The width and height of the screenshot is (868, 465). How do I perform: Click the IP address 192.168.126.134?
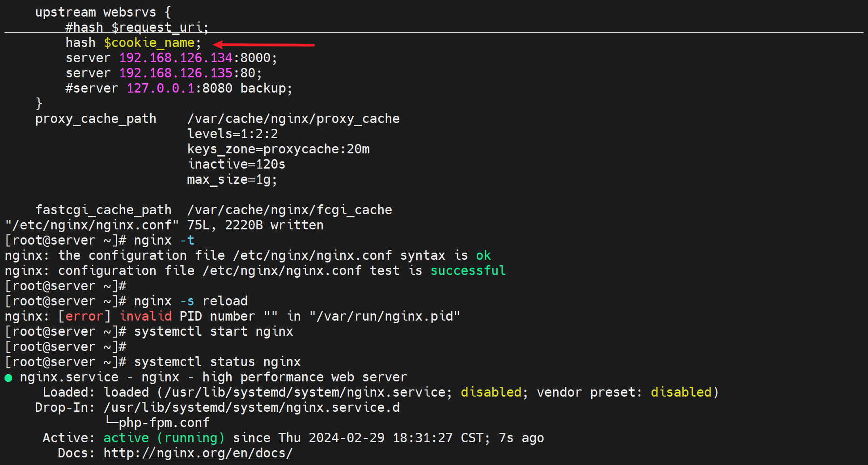[x=176, y=58]
